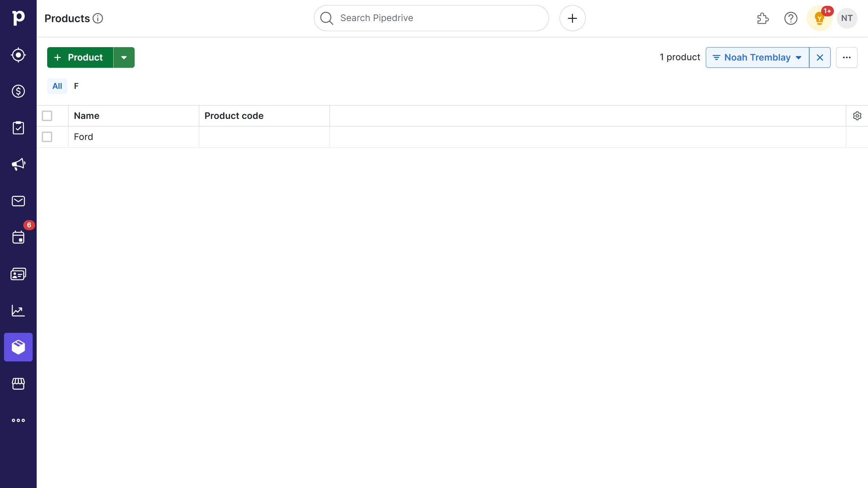Open the Ford product link
Image resolution: width=868 pixels, height=488 pixels.
pos(83,137)
